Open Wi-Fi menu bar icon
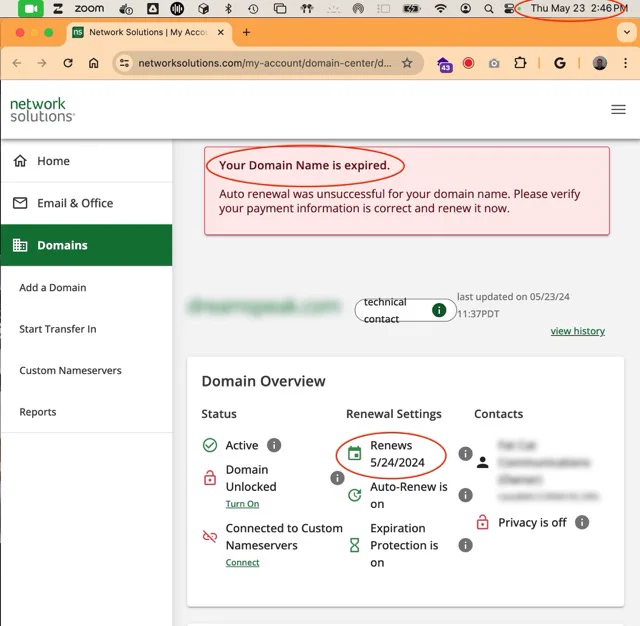 tap(440, 8)
